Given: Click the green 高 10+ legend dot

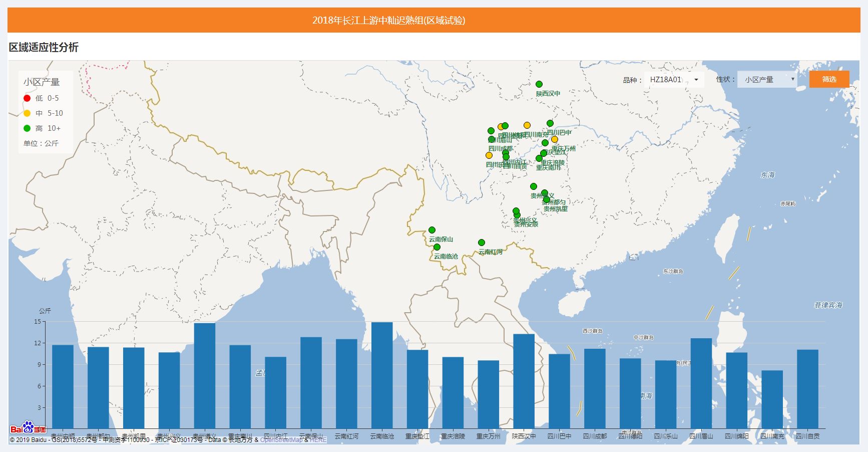Looking at the screenshot, I should click(27, 128).
